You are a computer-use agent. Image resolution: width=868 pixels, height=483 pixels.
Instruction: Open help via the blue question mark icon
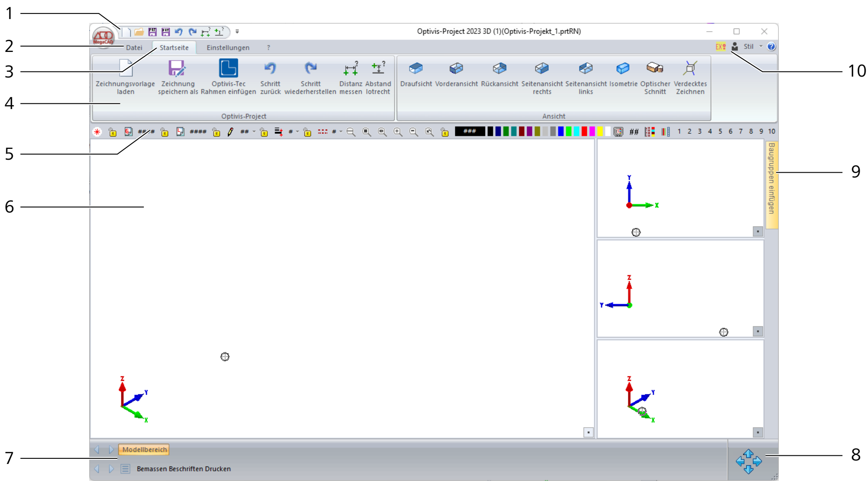(771, 46)
